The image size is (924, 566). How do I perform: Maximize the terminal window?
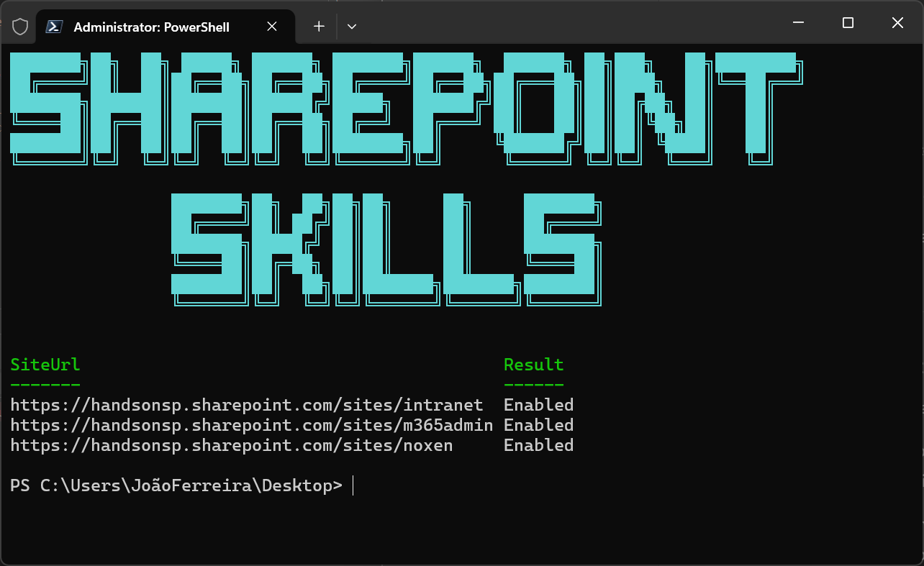click(x=848, y=22)
